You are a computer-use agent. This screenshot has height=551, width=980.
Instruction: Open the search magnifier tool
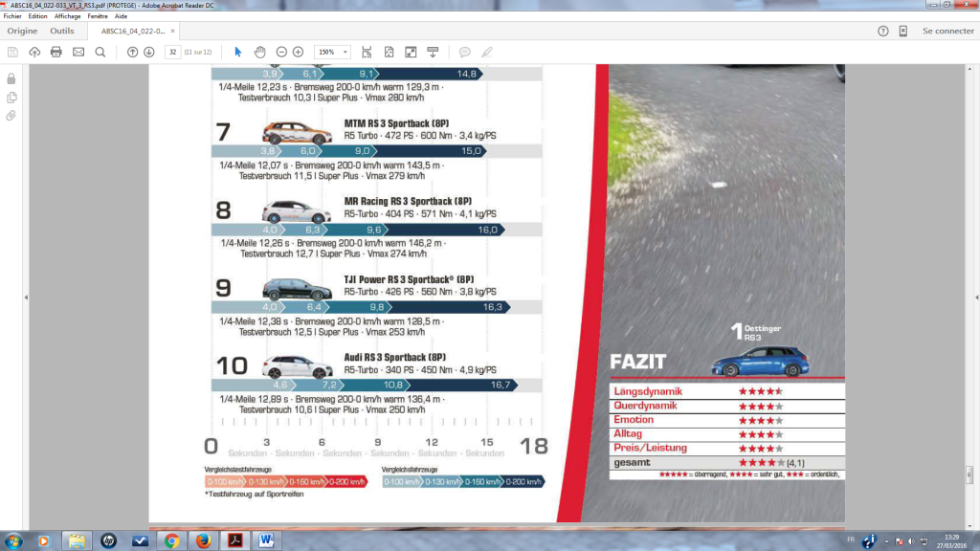pyautogui.click(x=100, y=52)
